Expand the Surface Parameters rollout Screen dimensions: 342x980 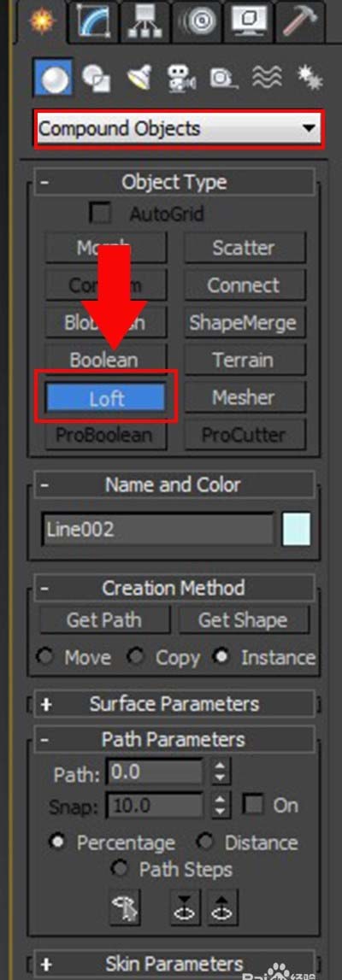click(x=174, y=704)
